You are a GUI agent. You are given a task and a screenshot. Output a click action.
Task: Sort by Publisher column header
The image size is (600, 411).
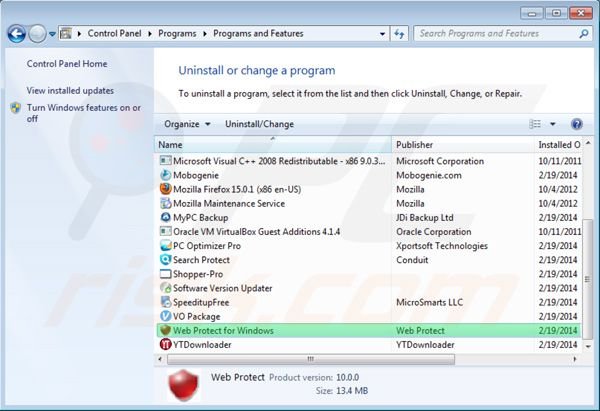[463, 145]
